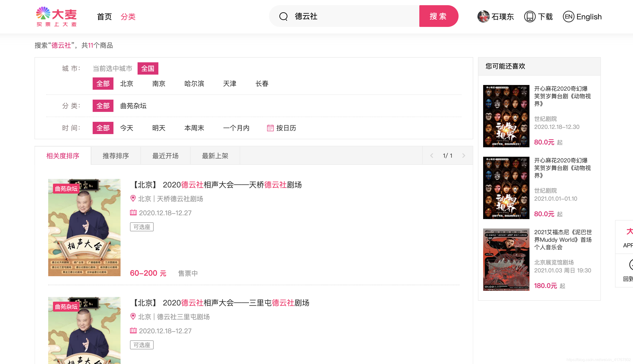Click the Damai logo
Screen dimensions: 633x364
(x=56, y=17)
